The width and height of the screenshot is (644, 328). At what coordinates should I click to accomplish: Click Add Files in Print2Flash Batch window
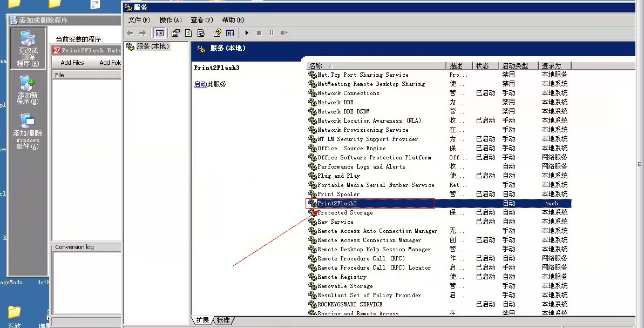point(72,63)
